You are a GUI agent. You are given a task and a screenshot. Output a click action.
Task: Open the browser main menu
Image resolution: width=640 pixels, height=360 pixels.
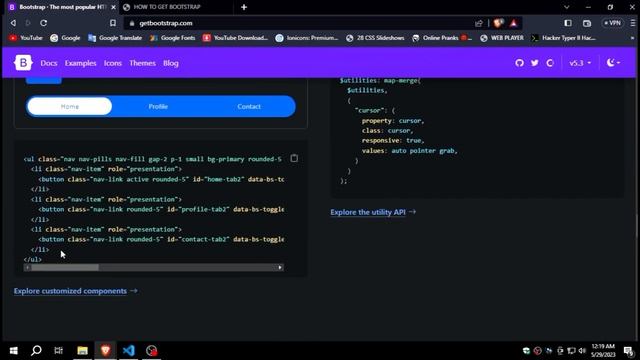click(x=633, y=23)
